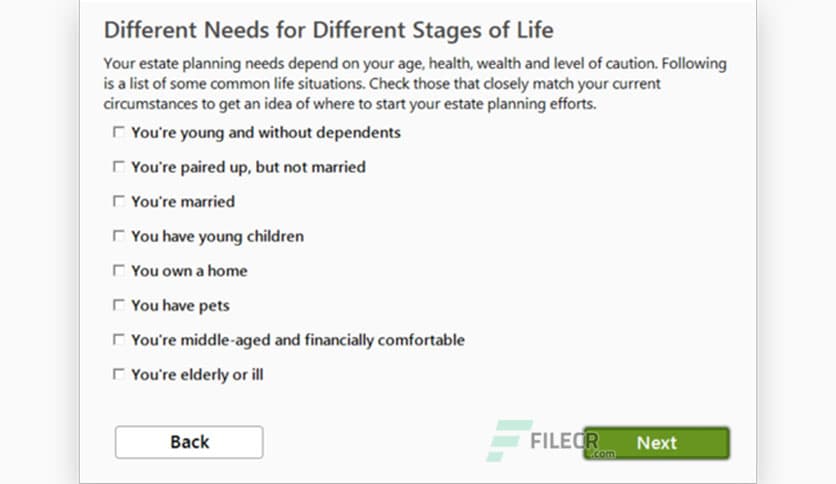Click the "You're young and without dependents" label
Screen dimensions: 836x484
coord(266,132)
